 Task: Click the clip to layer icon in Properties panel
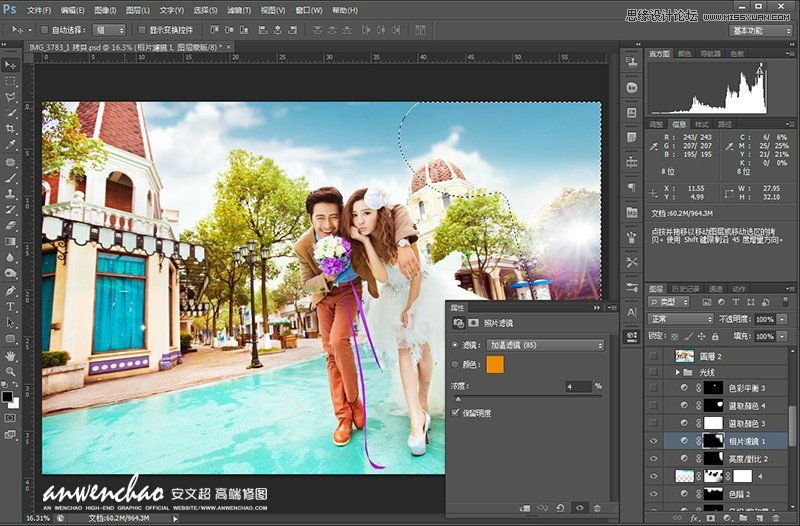(x=525, y=508)
